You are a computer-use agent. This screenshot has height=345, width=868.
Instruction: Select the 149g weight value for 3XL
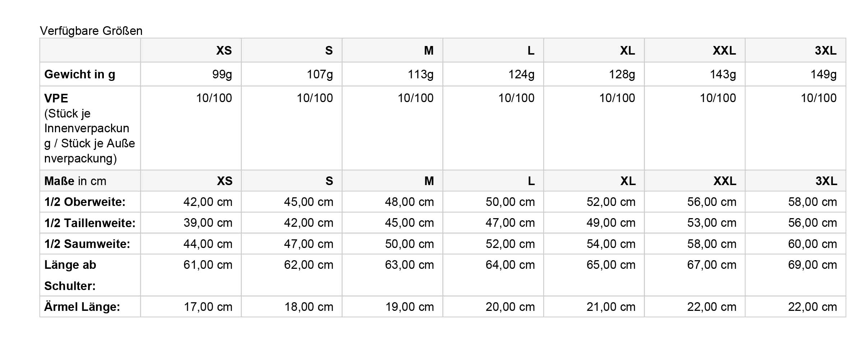(x=823, y=74)
